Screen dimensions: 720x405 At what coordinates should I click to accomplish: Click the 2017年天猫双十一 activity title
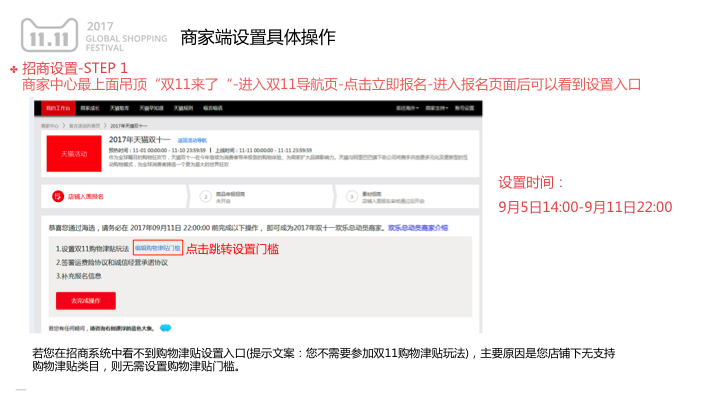tap(140, 140)
